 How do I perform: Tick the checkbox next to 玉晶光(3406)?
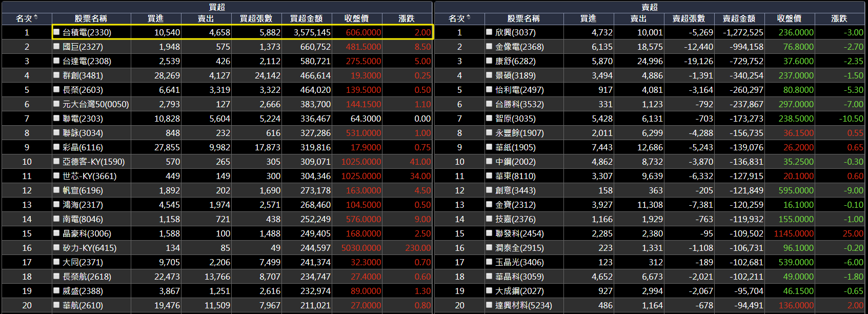[x=490, y=262]
